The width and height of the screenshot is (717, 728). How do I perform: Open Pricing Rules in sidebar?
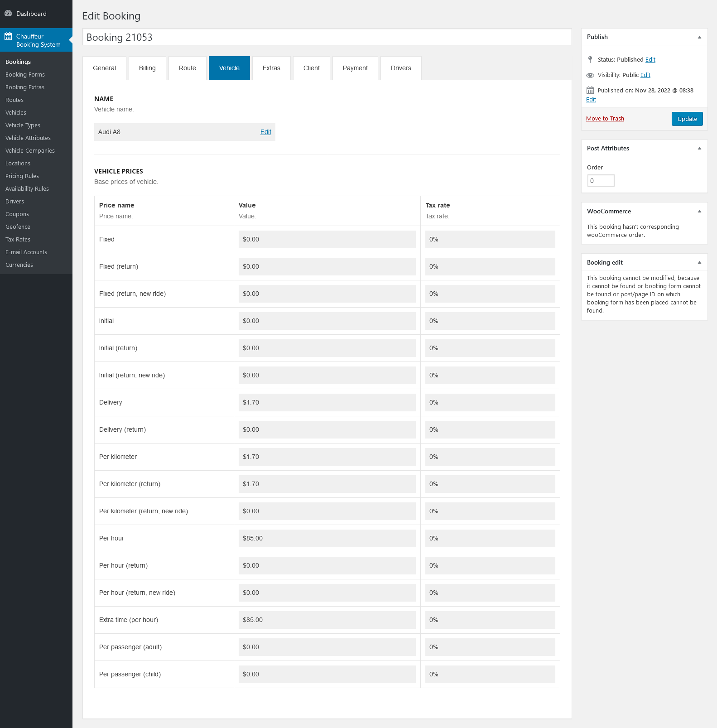click(22, 176)
